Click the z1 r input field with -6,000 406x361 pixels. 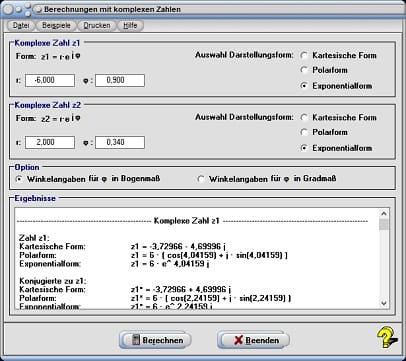(50, 80)
